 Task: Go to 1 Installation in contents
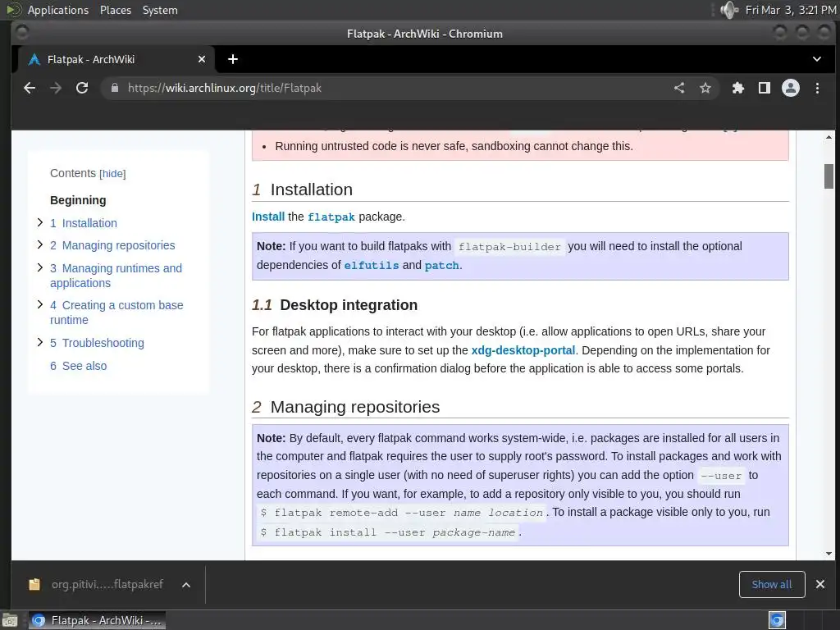[84, 223]
